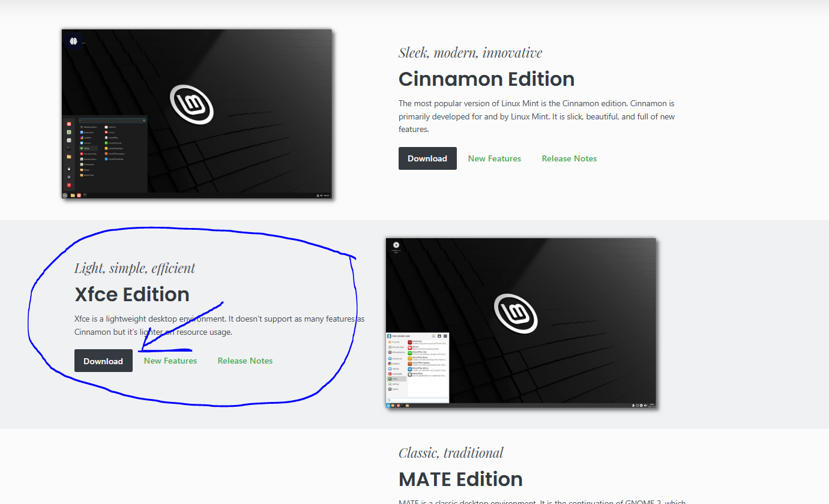Click the Xfce Edition Download button
The height and width of the screenshot is (504, 829).
pyautogui.click(x=103, y=361)
